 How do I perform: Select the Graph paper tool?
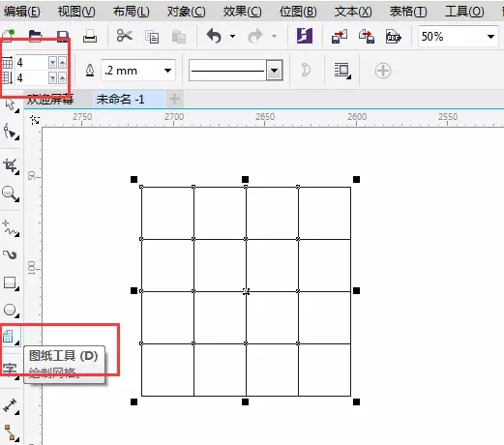click(11, 337)
